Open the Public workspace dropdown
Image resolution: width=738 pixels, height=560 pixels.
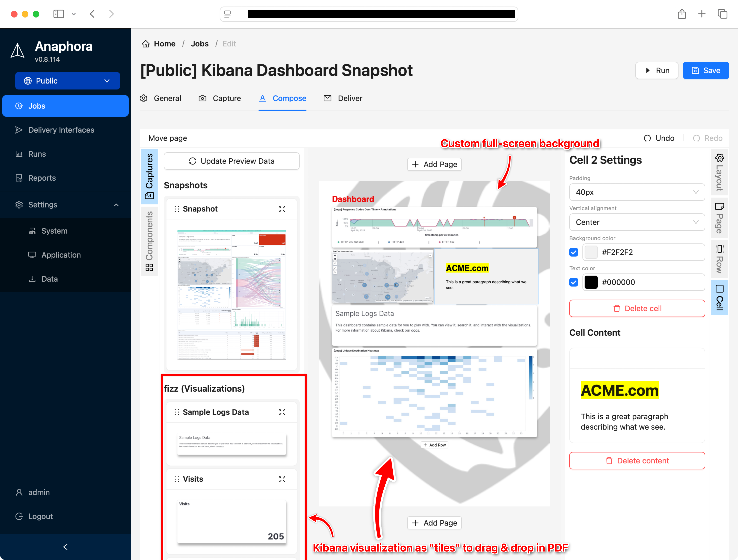click(67, 81)
